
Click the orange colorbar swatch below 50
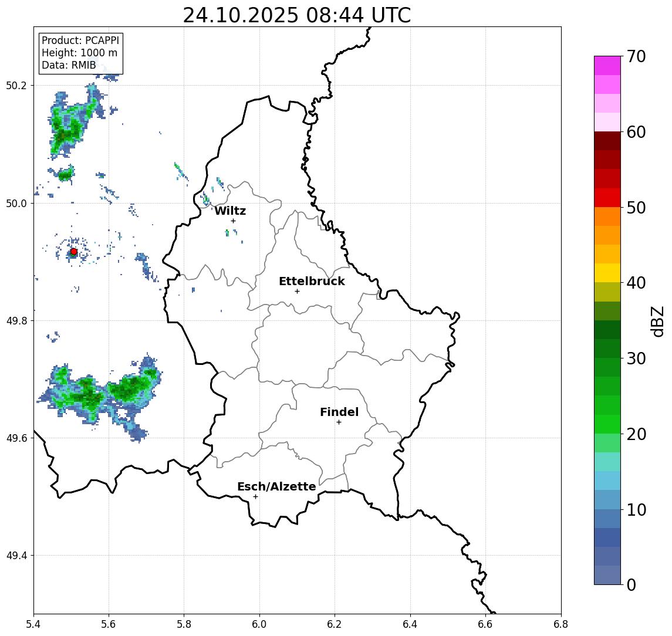(607, 216)
